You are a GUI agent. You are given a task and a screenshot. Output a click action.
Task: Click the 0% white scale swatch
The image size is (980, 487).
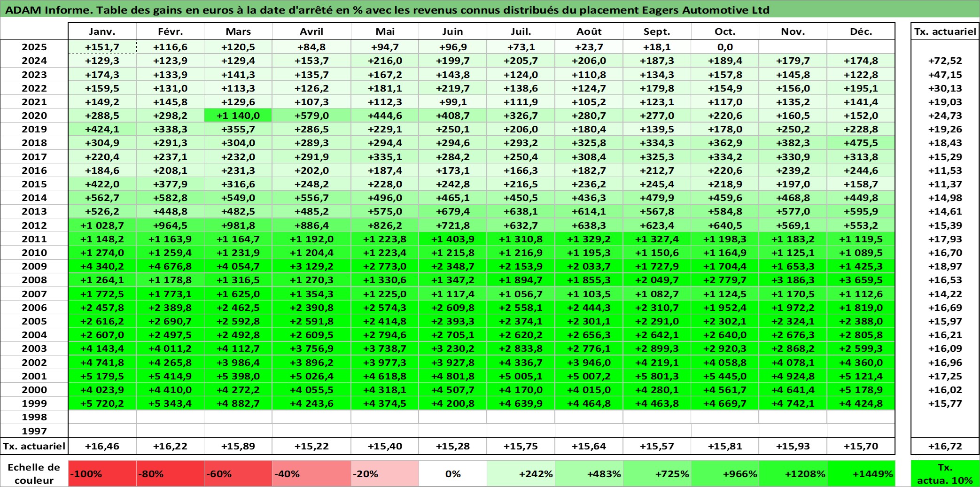453,474
